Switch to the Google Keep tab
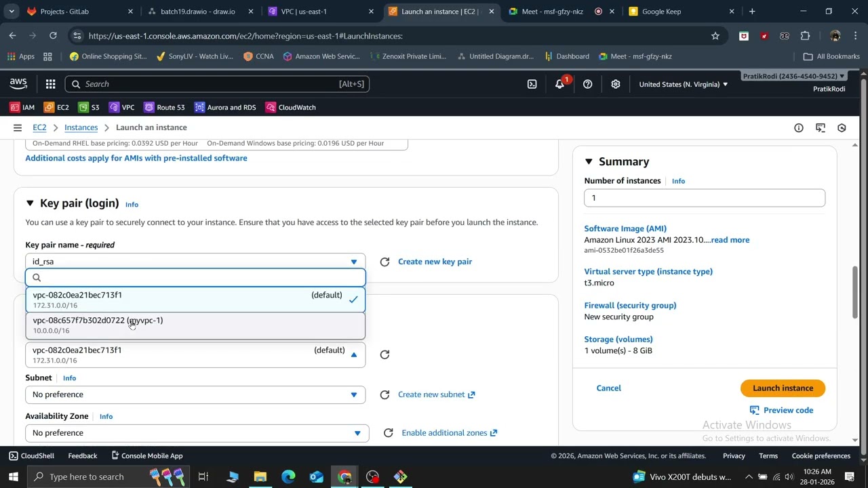Viewport: 868px width, 488px height. coord(682,12)
